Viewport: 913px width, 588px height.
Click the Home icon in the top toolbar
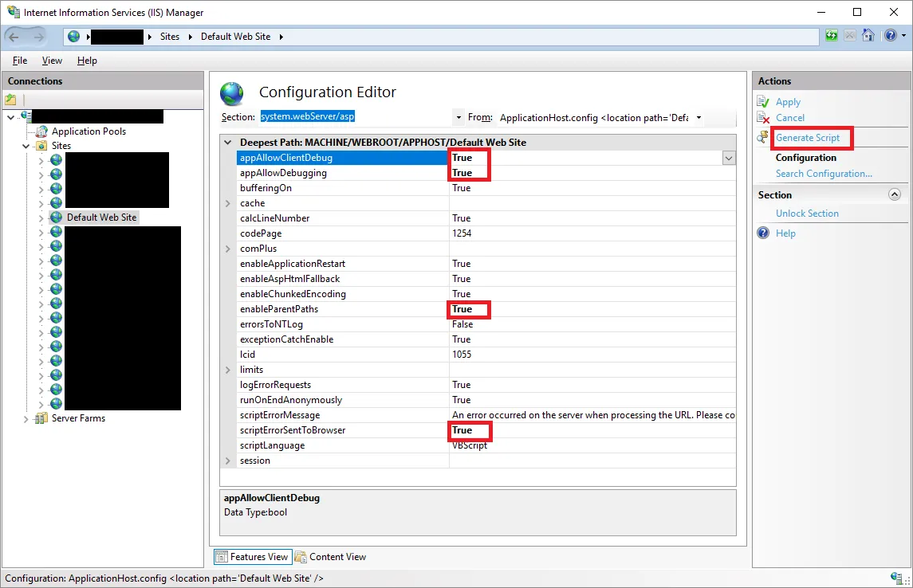(x=868, y=36)
